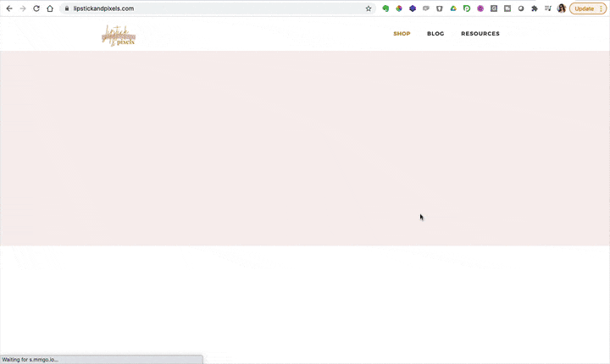
Task: Open the media playlist control icon
Action: tap(548, 8)
